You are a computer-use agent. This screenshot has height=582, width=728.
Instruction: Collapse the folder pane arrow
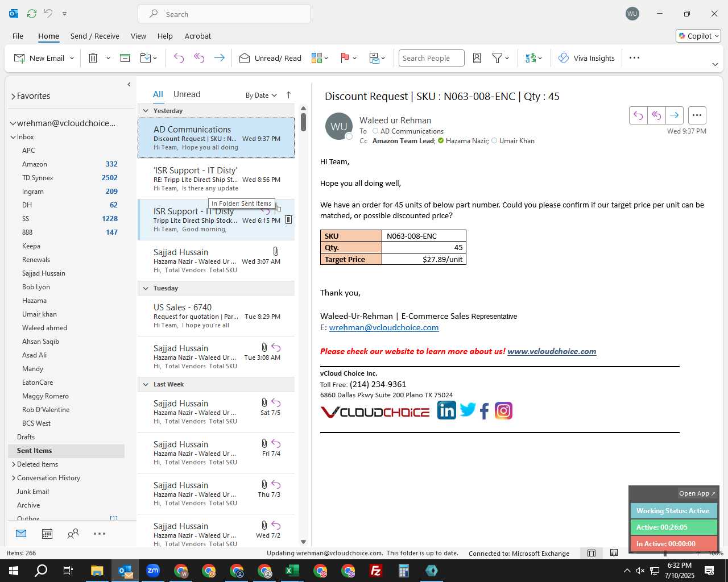[x=129, y=84]
